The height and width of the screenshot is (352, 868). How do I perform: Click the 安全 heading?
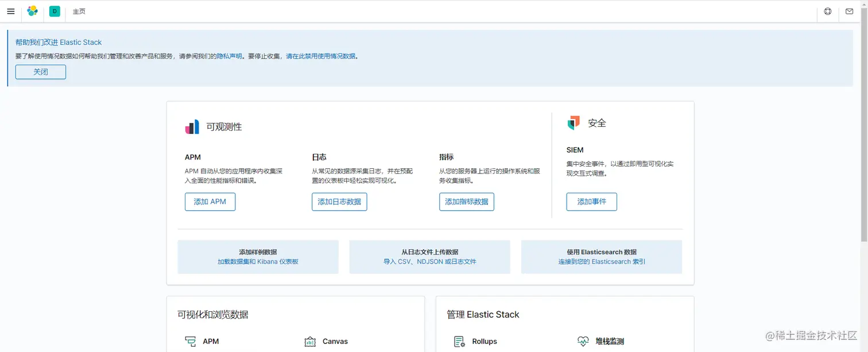coord(597,123)
